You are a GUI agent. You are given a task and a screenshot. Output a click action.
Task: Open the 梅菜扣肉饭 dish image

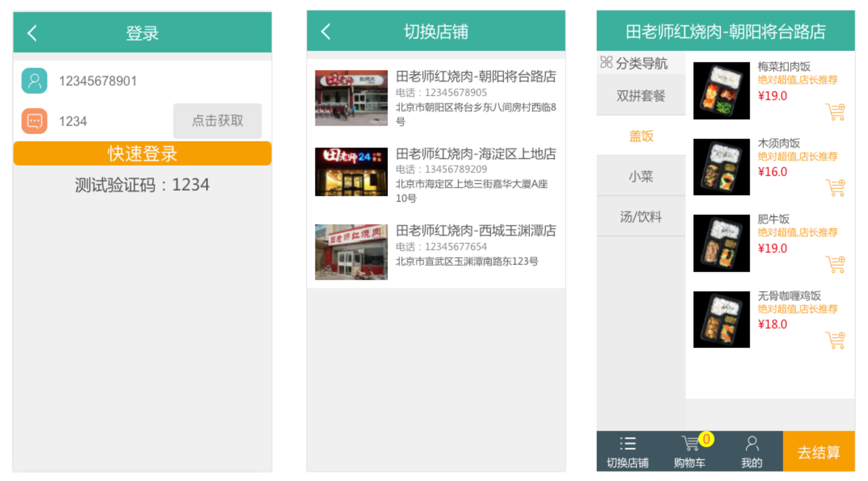722,90
